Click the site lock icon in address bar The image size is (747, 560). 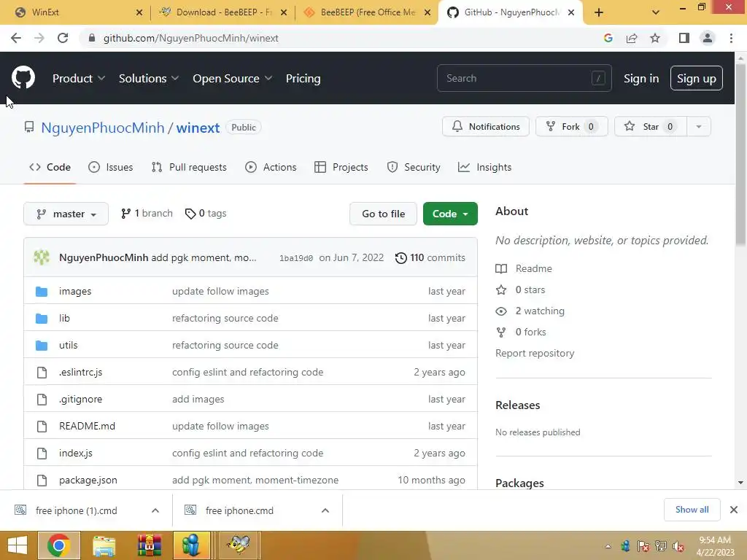(92, 38)
